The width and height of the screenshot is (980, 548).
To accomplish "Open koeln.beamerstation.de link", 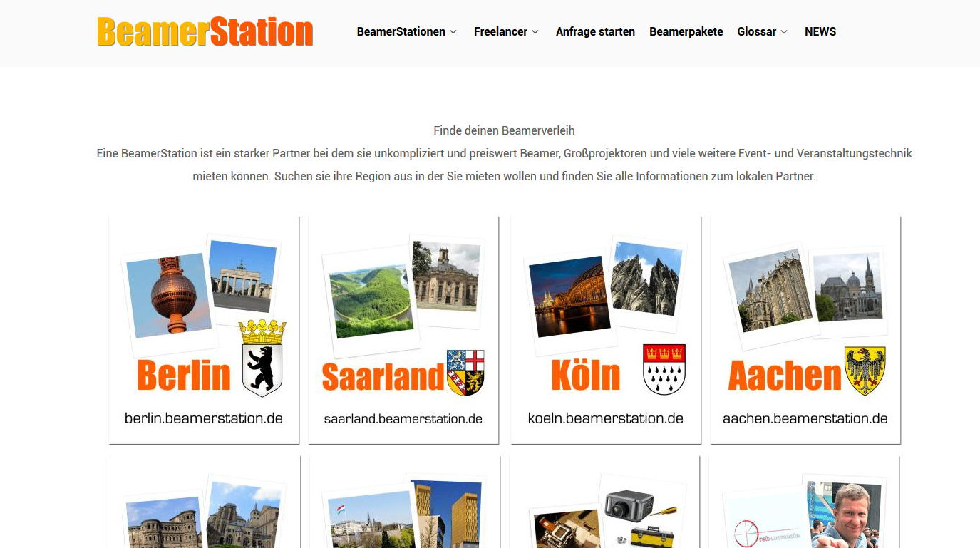I will (x=606, y=418).
